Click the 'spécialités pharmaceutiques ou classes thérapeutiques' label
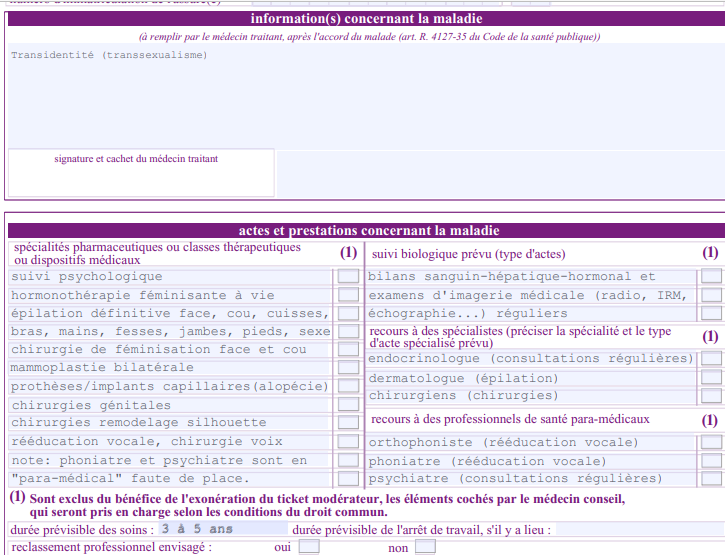This screenshot has height=555, width=725. point(157,253)
